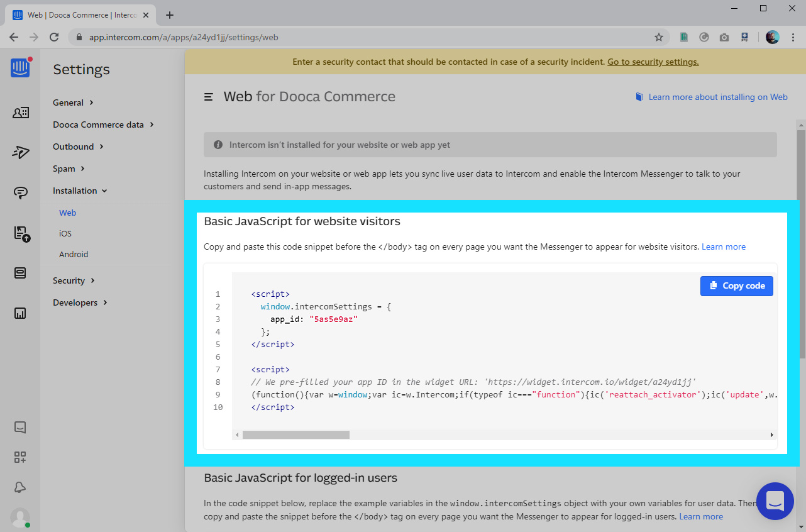Open the Reports bar-chart icon in sidebar
The image size is (806, 532).
click(x=20, y=313)
